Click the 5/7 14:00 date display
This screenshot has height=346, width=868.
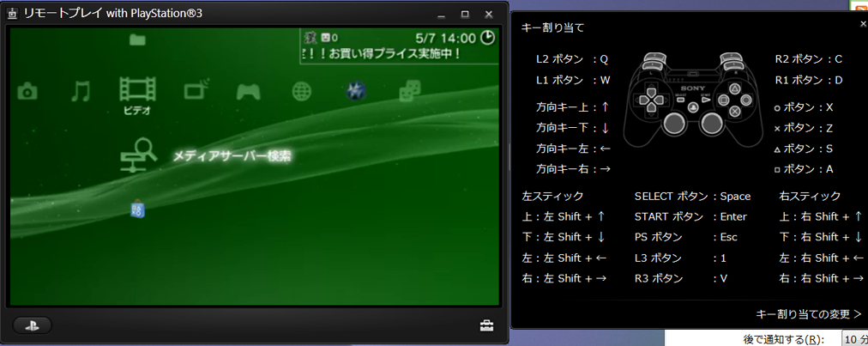point(446,38)
